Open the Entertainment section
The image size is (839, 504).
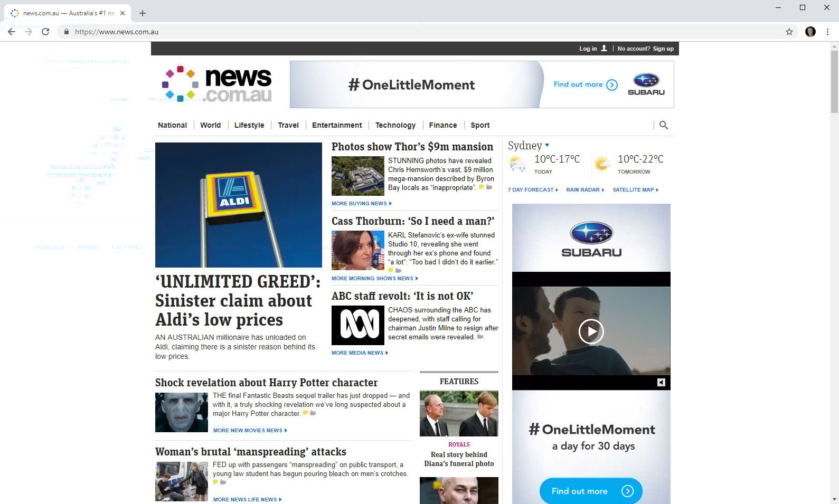point(337,125)
